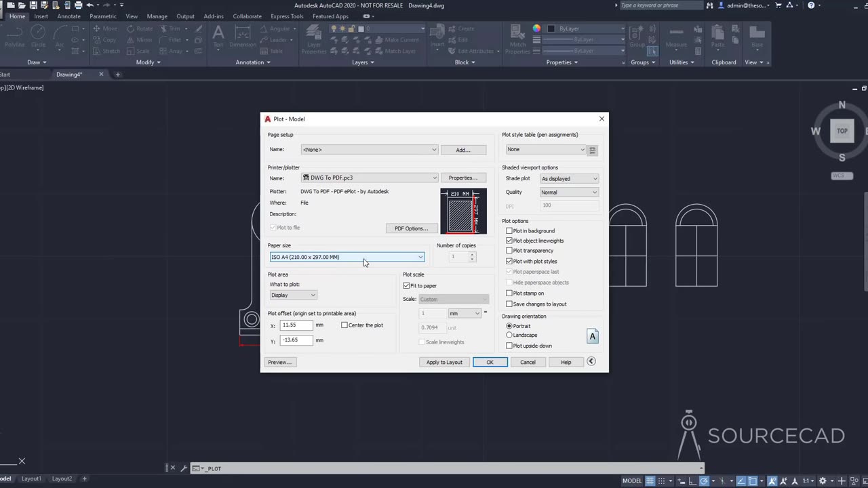Click the Save icon in quick access toolbar
Screen dimensions: 868x488
(x=33, y=5)
